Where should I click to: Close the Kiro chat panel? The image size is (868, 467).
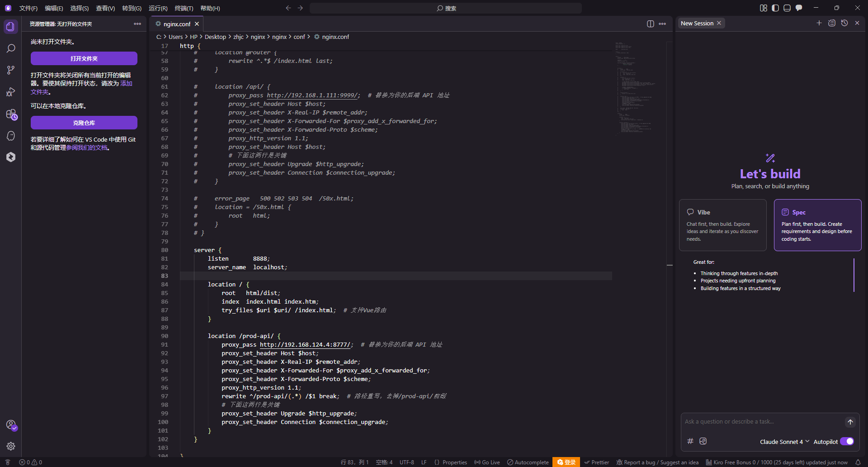(x=857, y=23)
